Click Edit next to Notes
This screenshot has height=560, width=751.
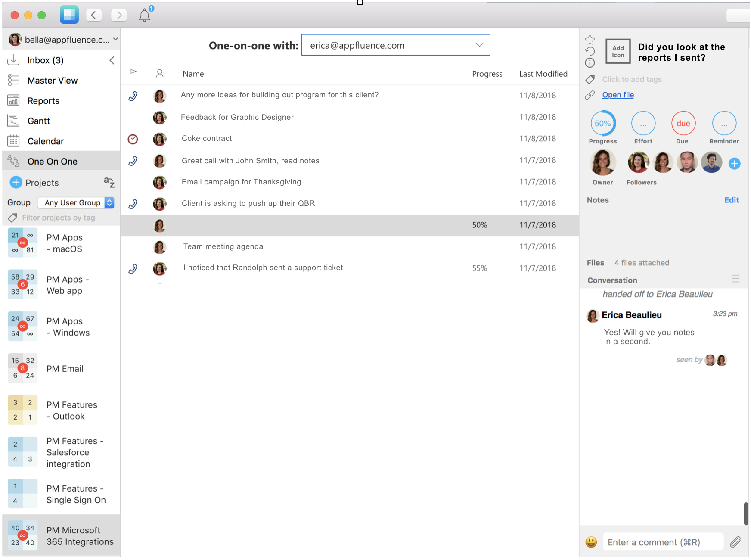[x=731, y=200]
